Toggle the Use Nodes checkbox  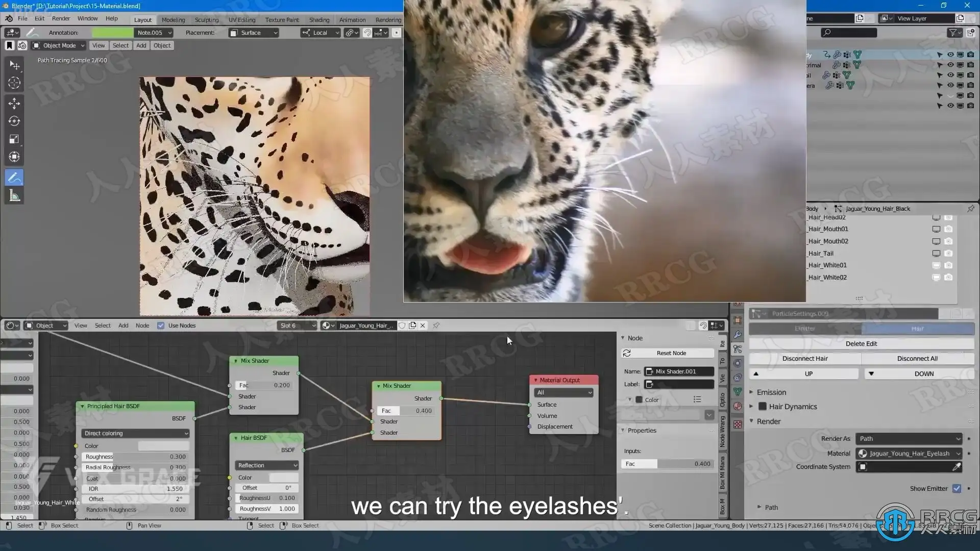(161, 325)
